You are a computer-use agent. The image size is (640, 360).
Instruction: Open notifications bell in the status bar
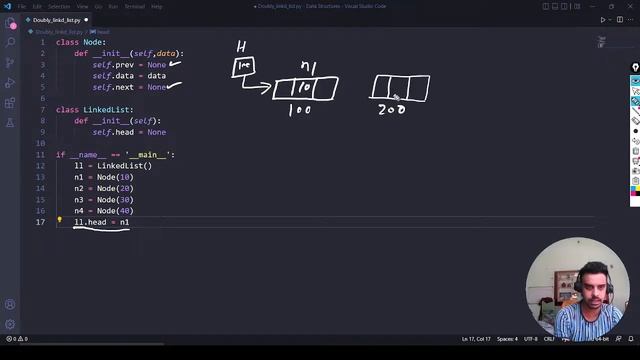point(631,339)
